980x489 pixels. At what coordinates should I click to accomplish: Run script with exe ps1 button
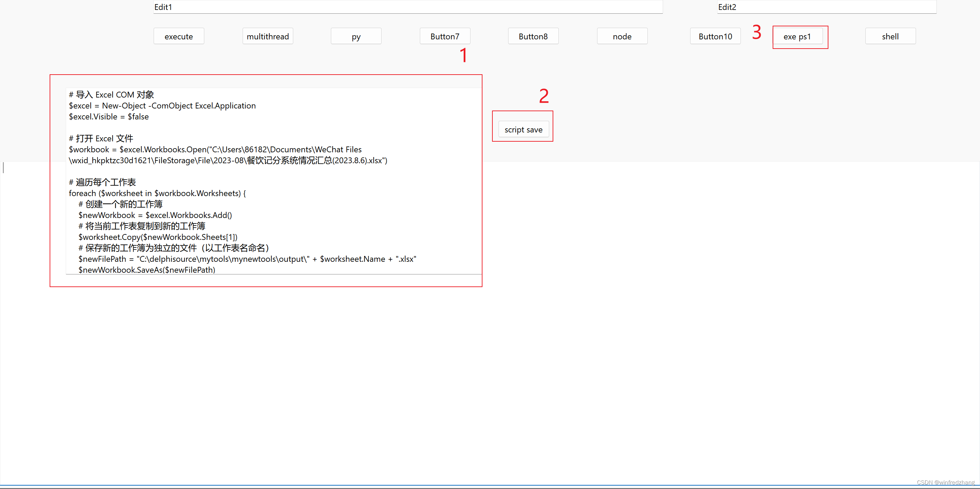797,36
